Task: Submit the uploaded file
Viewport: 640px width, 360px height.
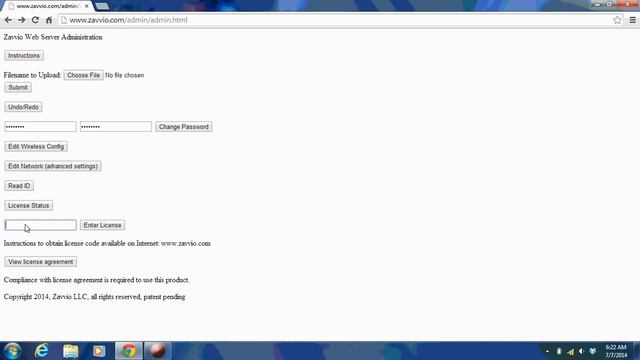Action: pyautogui.click(x=18, y=87)
